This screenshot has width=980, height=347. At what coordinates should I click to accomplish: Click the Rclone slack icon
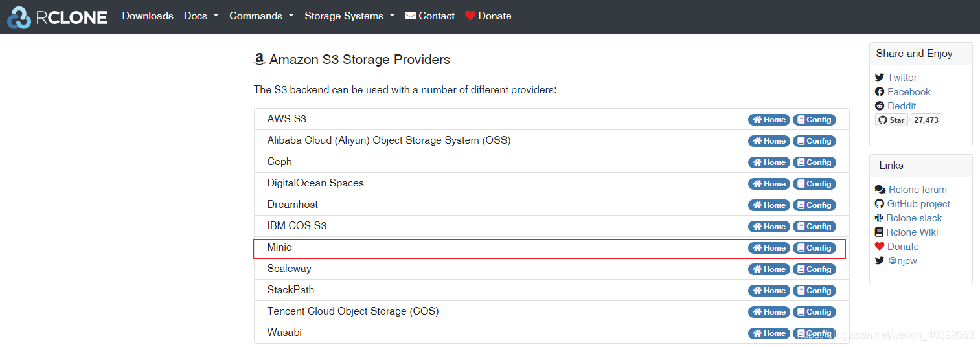(880, 218)
